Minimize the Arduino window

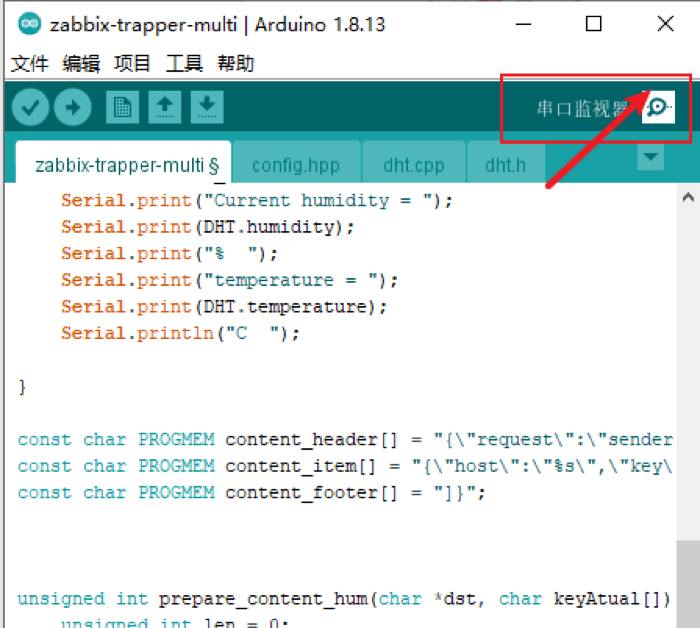pos(523,24)
